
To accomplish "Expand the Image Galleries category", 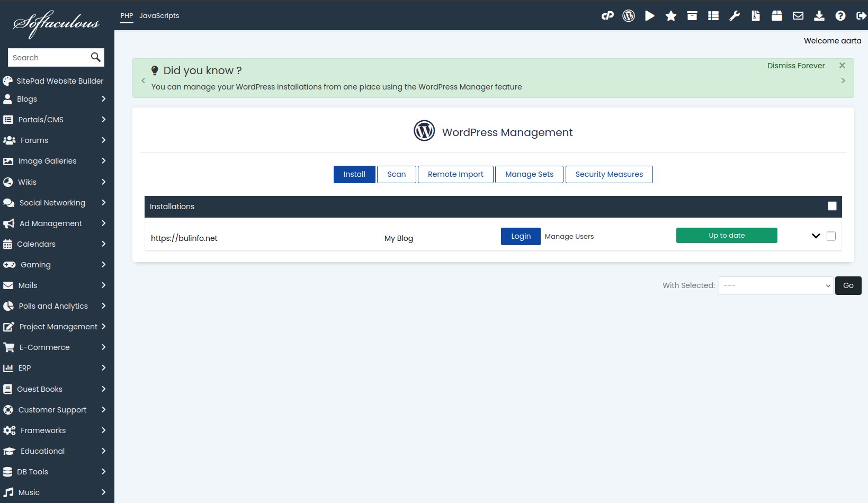I will (104, 161).
